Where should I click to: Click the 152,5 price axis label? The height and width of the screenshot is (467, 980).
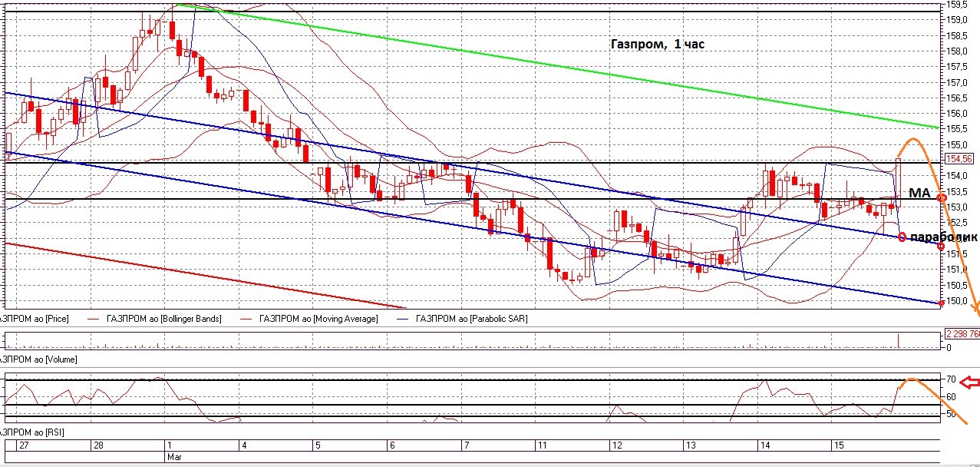[x=956, y=223]
